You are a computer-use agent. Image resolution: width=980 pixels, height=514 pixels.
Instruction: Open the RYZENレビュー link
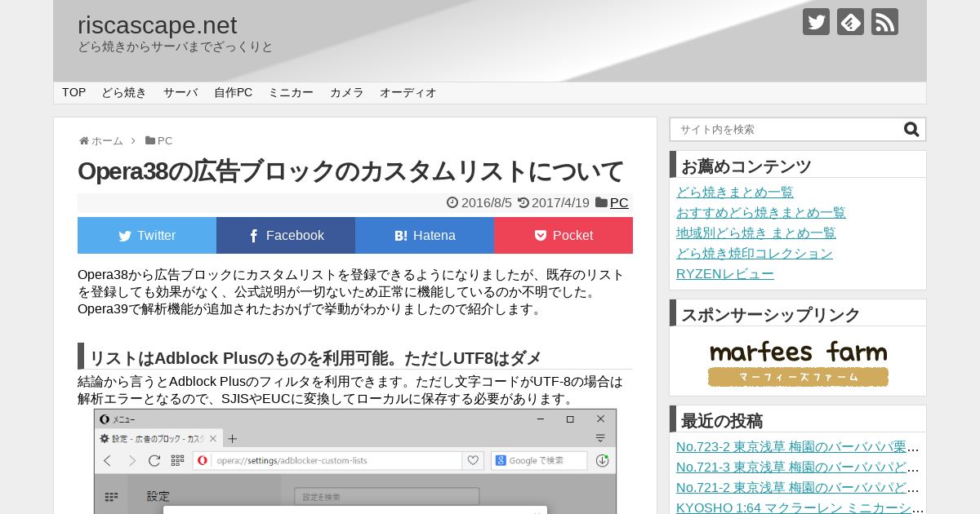click(x=725, y=274)
